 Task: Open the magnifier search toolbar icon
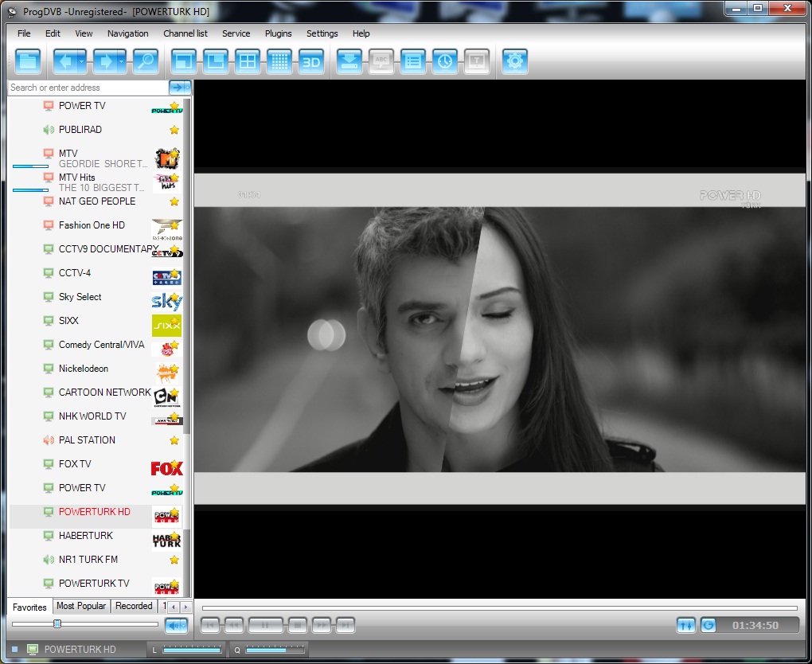(x=146, y=61)
